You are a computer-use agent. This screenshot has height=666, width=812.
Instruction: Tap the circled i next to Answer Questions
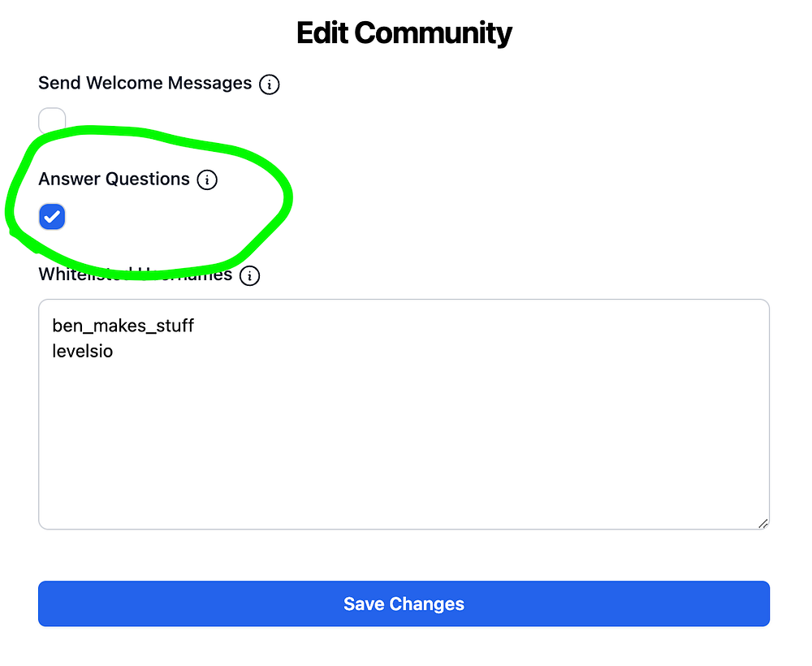coord(207,179)
